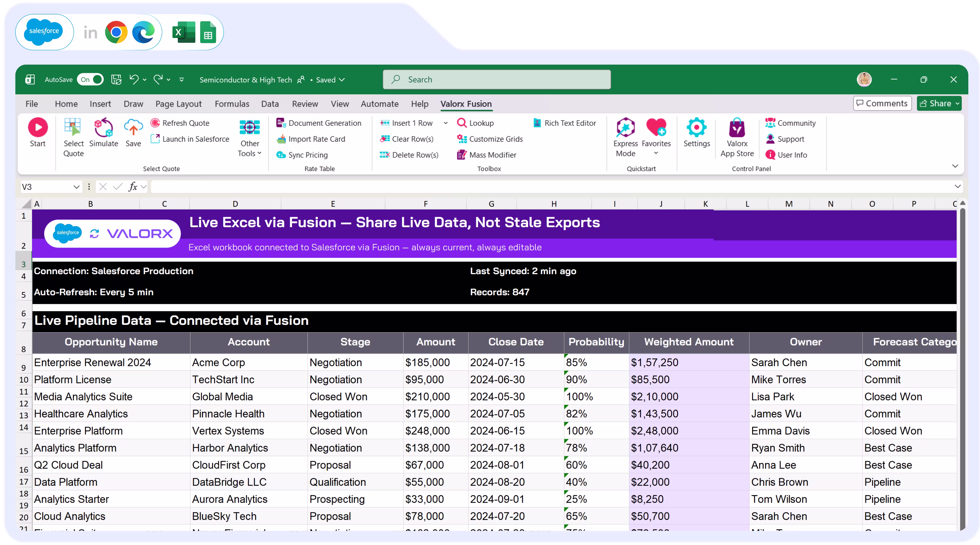Screen dimensions: 980x545
Task: Click Launch in Salesforce
Action: pos(190,139)
